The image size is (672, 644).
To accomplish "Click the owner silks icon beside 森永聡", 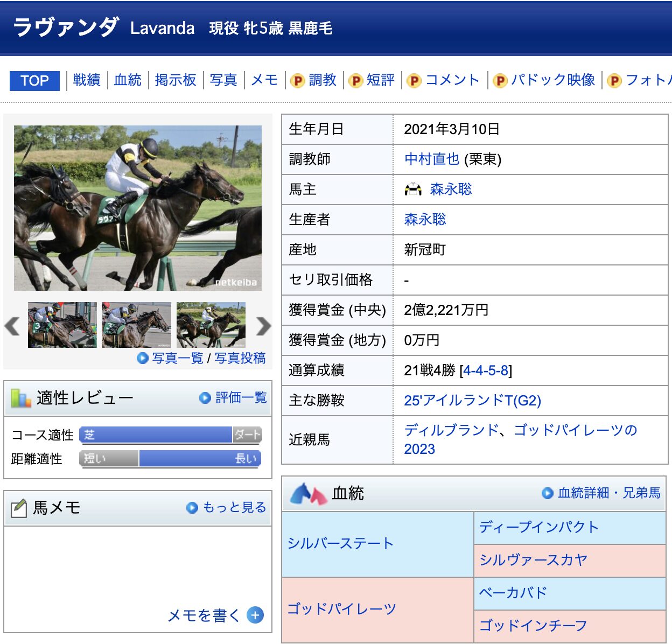I will pyautogui.click(x=413, y=189).
